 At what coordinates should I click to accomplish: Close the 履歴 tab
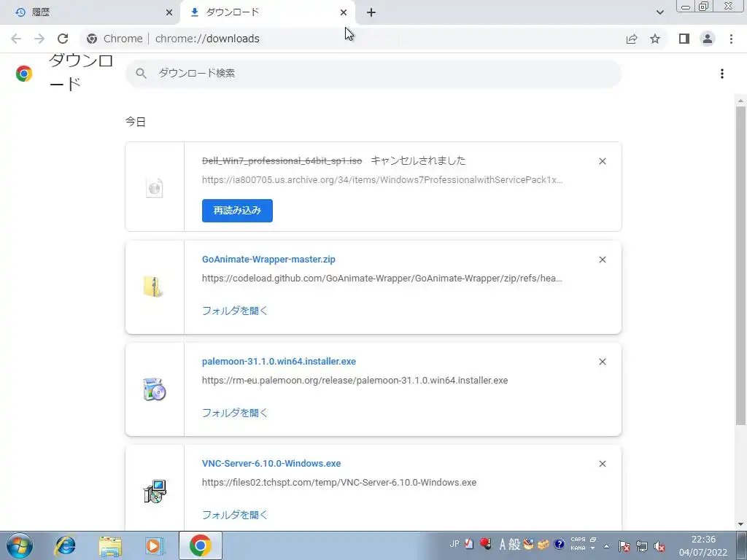[x=169, y=12]
